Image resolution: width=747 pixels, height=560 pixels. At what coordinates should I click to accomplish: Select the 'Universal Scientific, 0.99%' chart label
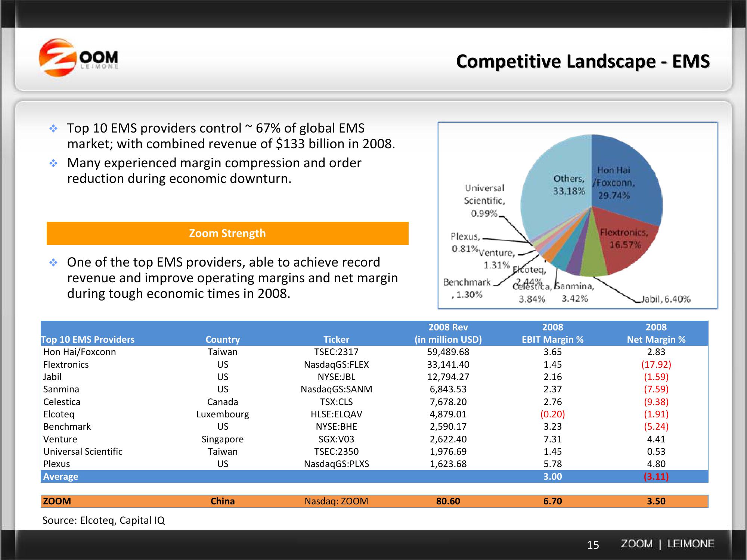(x=484, y=200)
